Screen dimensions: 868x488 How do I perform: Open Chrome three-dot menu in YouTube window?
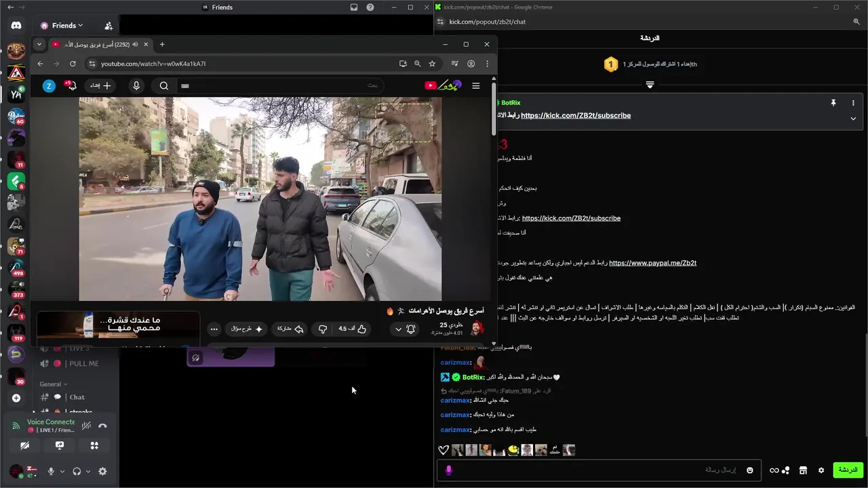(487, 64)
